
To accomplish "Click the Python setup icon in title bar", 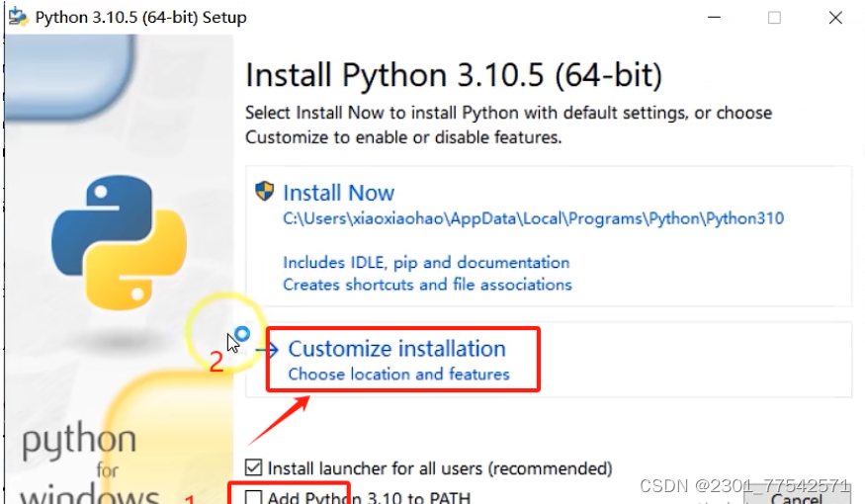I will pos(18,17).
